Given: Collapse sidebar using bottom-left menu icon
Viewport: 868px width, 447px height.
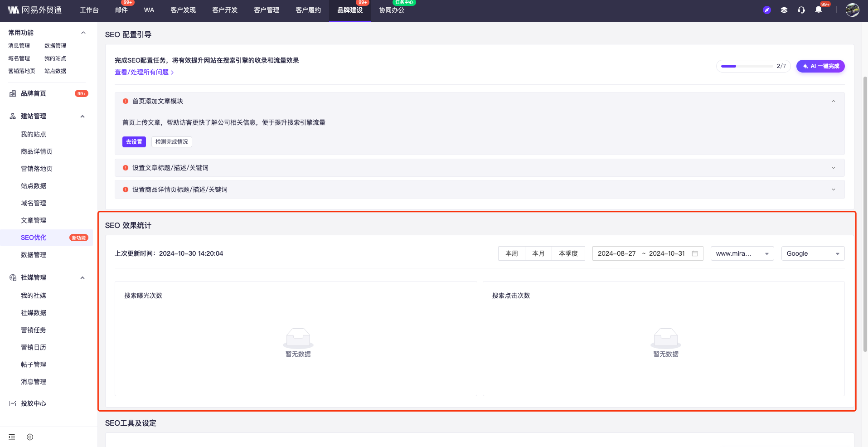Looking at the screenshot, I should [12, 437].
